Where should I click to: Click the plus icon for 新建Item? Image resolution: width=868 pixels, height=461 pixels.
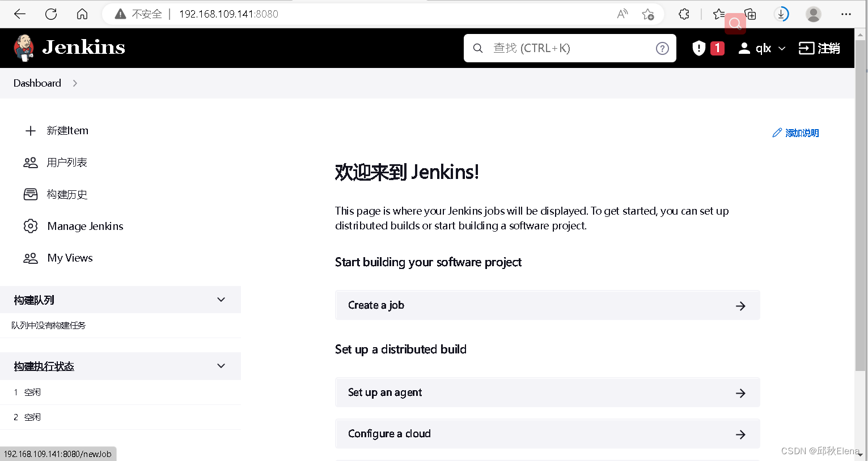31,131
